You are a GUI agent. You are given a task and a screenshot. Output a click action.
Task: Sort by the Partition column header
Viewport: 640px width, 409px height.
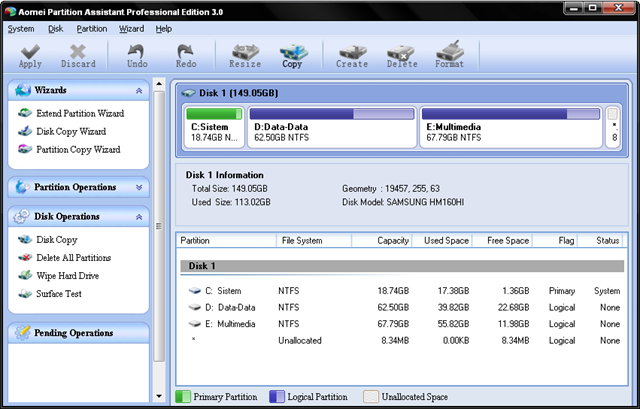coord(227,240)
